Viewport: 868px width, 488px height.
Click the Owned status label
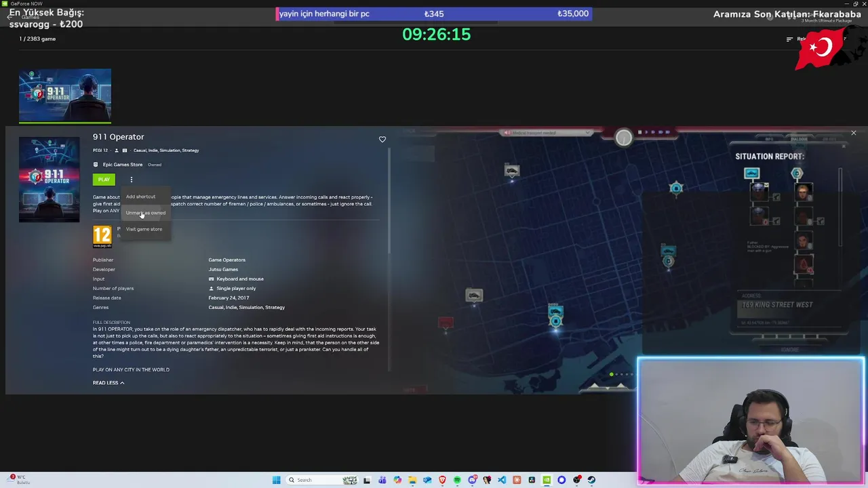[155, 165]
